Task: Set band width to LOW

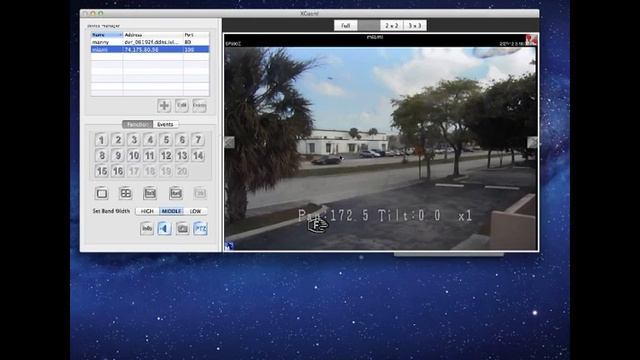Action: click(x=196, y=211)
